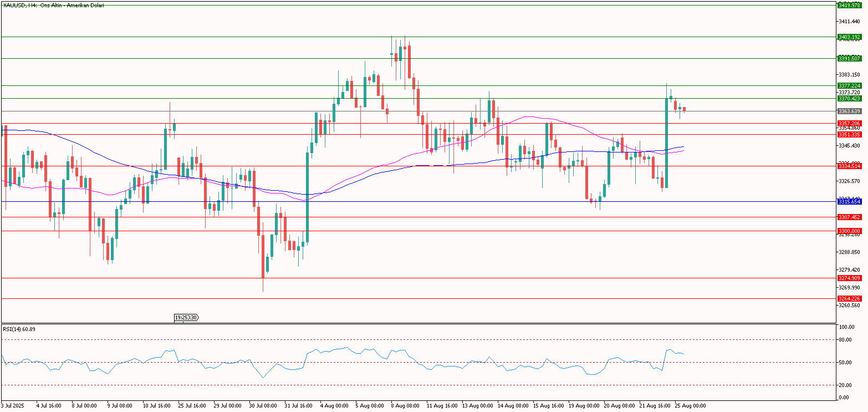The height and width of the screenshot is (412, 868).
Task: Click the RSI scale 100.00 value
Action: 847,327
